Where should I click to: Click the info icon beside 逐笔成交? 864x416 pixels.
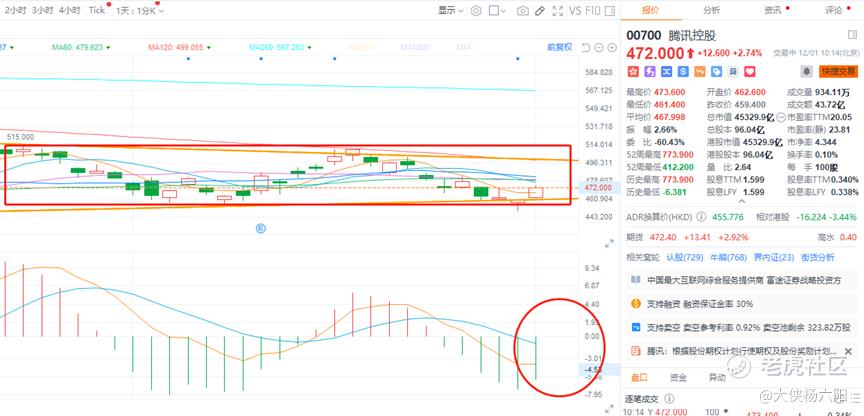pyautogui.click(x=669, y=398)
